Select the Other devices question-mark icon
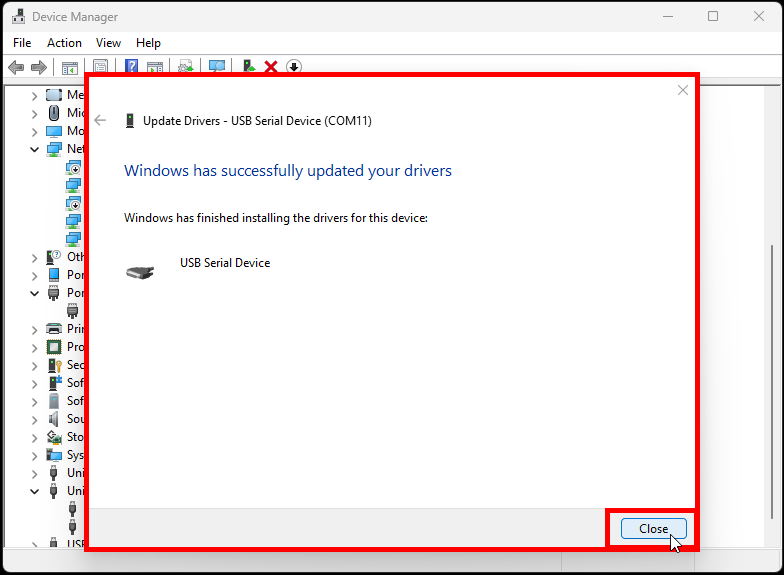 point(54,257)
